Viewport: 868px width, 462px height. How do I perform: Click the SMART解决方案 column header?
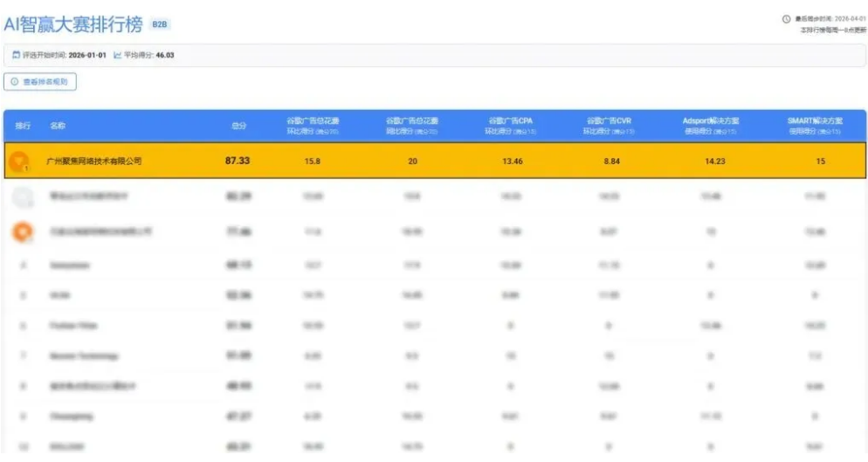click(814, 126)
